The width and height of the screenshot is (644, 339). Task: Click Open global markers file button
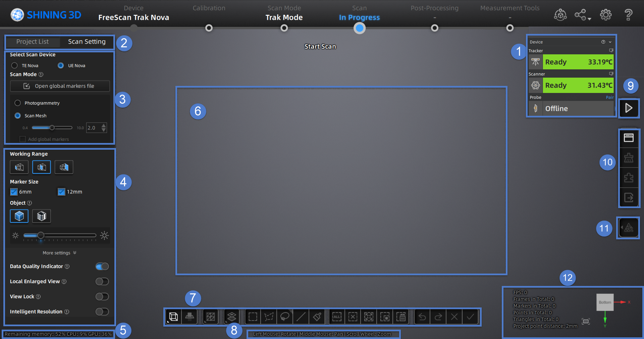[60, 86]
